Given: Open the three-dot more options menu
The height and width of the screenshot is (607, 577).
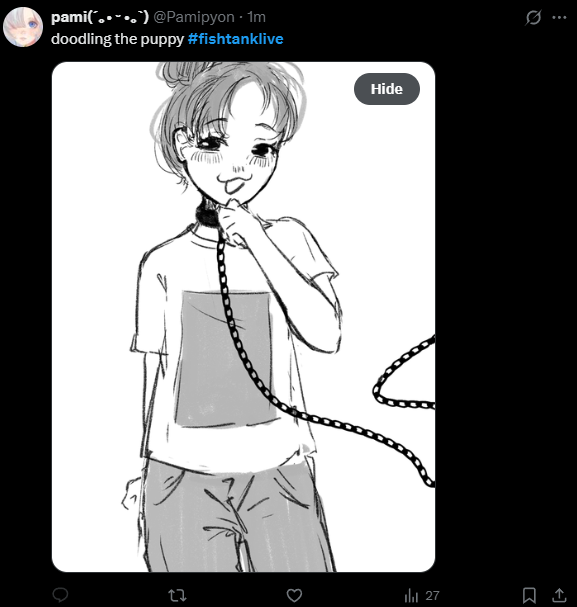Looking at the screenshot, I should tap(559, 17).
